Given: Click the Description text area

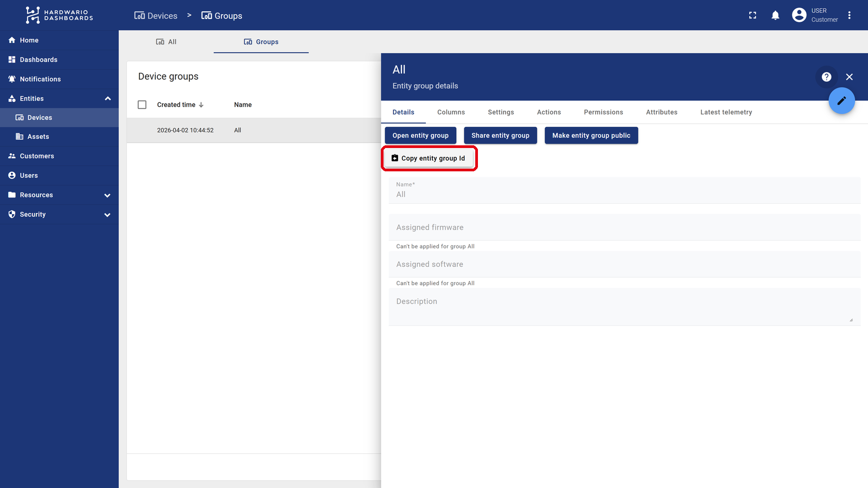Looking at the screenshot, I should pyautogui.click(x=624, y=306).
